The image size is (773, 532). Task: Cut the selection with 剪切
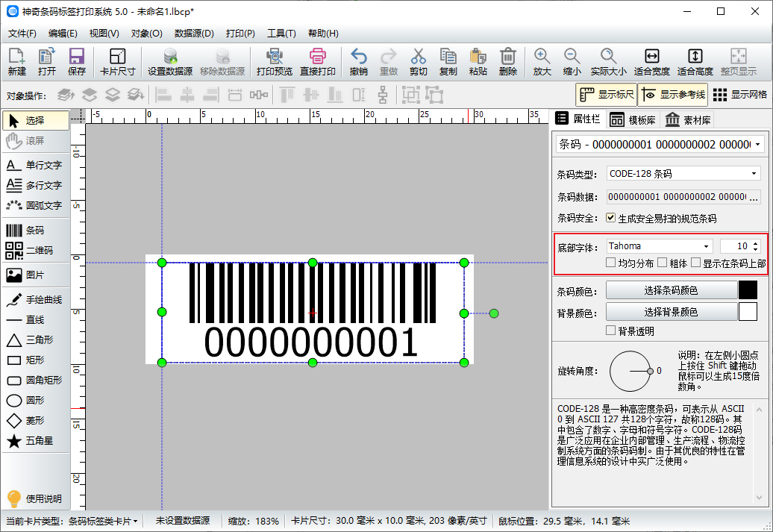coord(418,62)
